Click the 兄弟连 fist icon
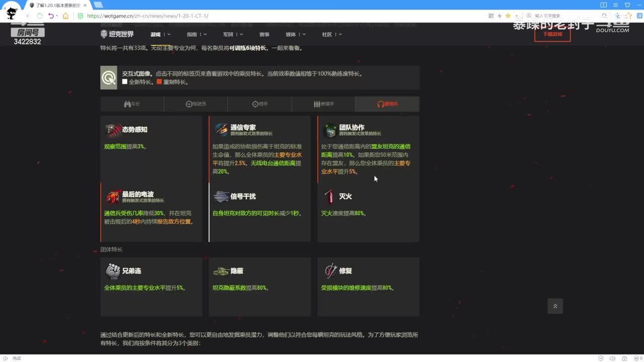 coord(113,271)
